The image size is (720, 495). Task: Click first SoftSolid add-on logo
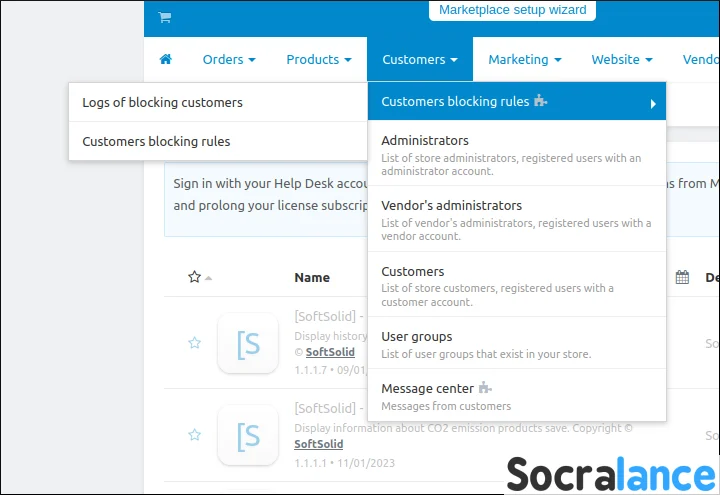point(248,343)
